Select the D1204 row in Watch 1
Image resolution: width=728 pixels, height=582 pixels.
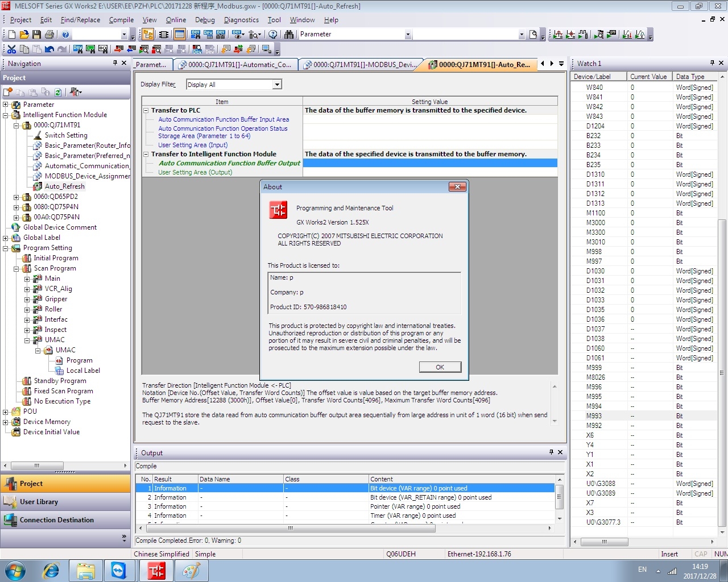point(643,126)
